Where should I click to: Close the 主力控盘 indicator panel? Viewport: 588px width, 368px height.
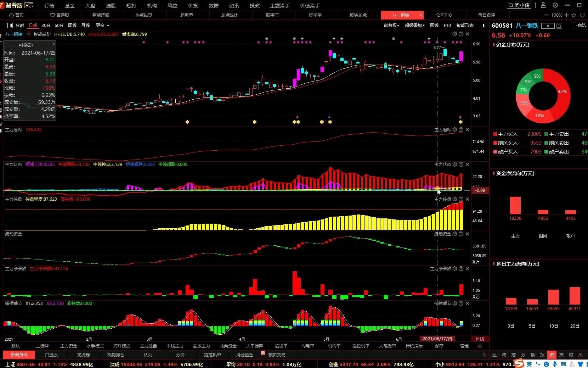(467, 199)
